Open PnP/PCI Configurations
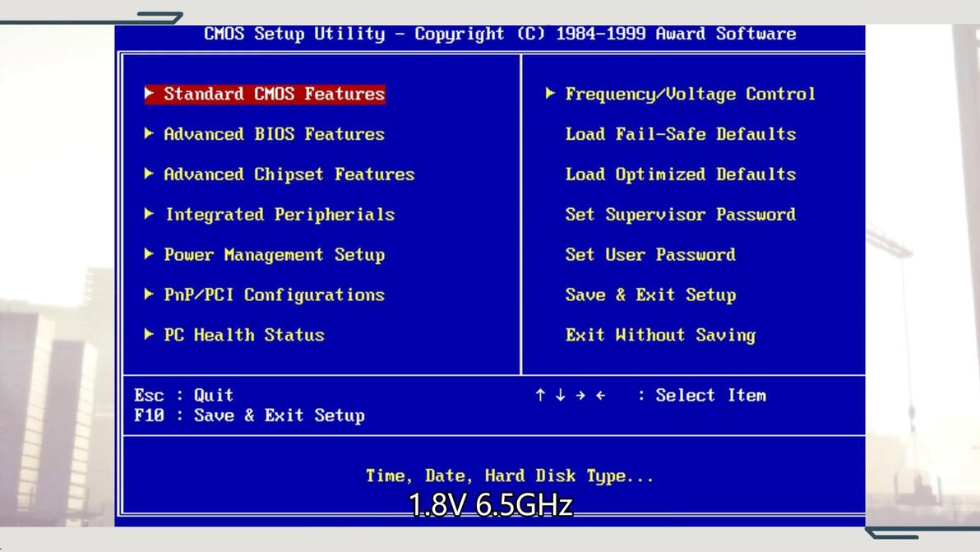Image resolution: width=980 pixels, height=552 pixels. point(275,295)
